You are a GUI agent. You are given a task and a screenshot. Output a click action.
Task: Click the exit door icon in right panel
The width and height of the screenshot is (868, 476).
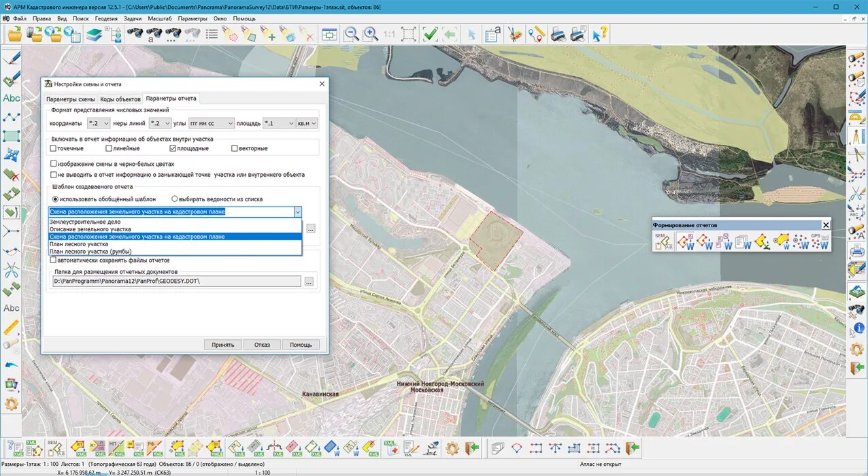tap(857, 369)
